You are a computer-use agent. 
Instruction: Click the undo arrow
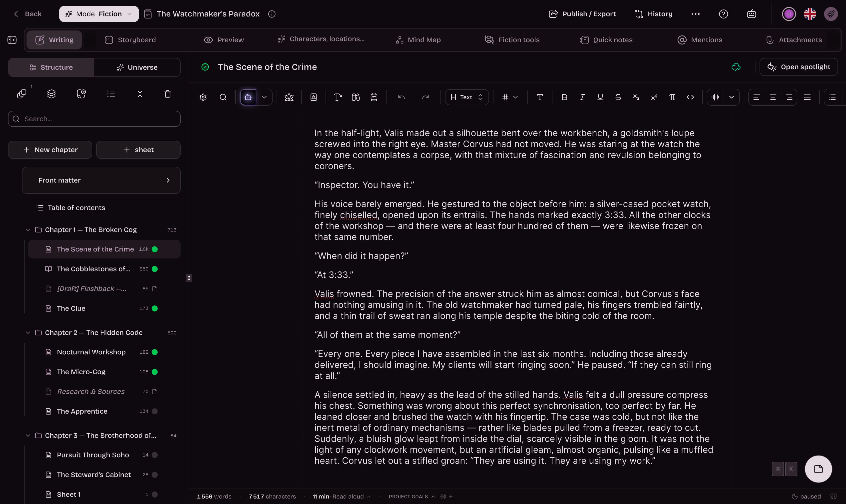[401, 97]
